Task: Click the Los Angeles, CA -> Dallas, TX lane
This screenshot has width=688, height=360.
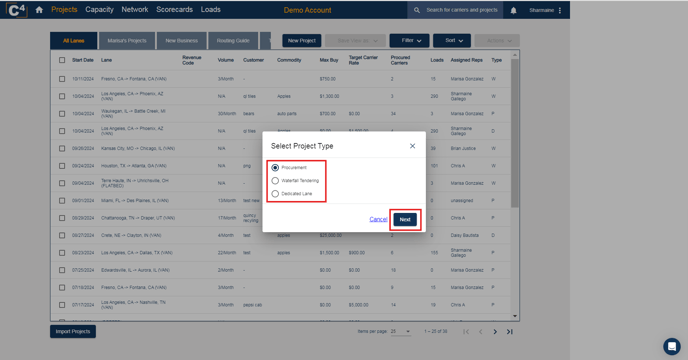Action: coord(137,253)
